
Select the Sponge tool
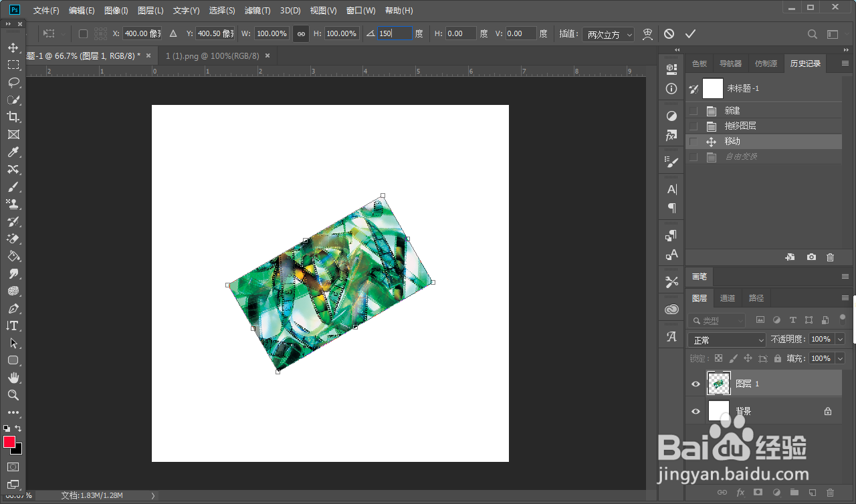(13, 291)
